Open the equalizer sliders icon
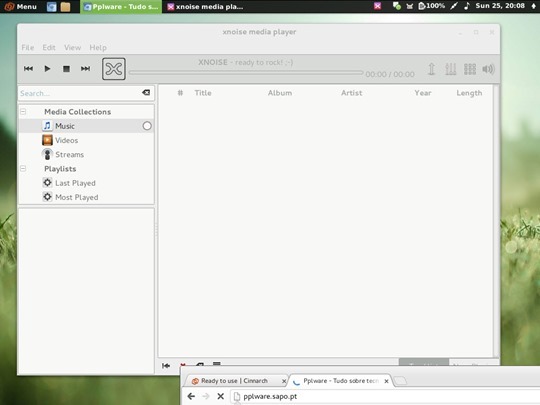Image resolution: width=540 pixels, height=405 pixels. (x=450, y=69)
